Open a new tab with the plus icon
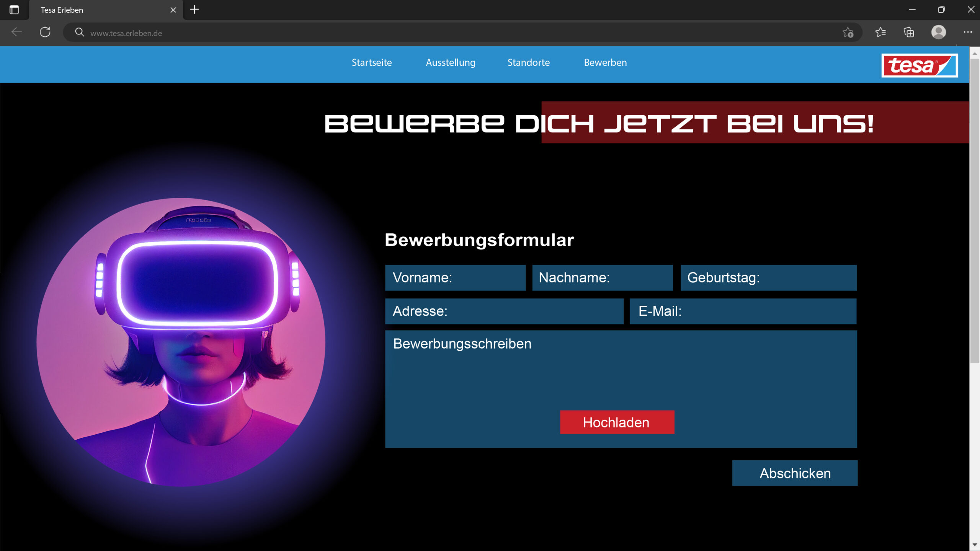The height and width of the screenshot is (551, 980). [x=194, y=10]
